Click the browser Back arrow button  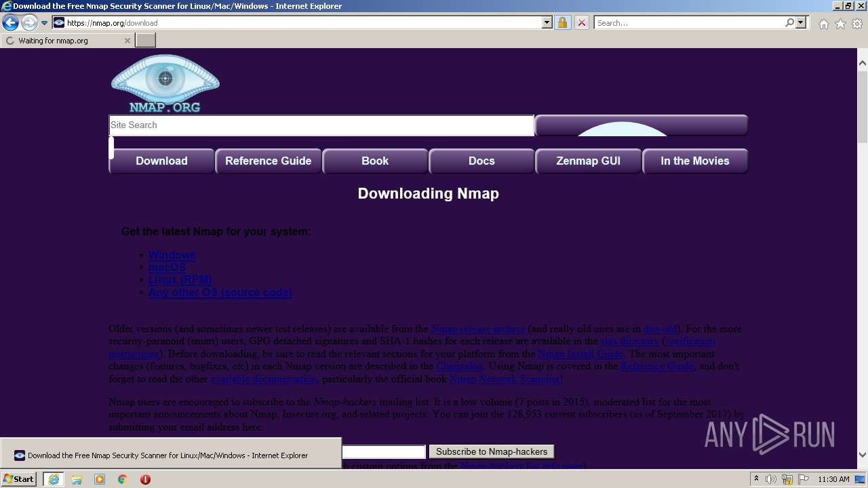[x=10, y=23]
